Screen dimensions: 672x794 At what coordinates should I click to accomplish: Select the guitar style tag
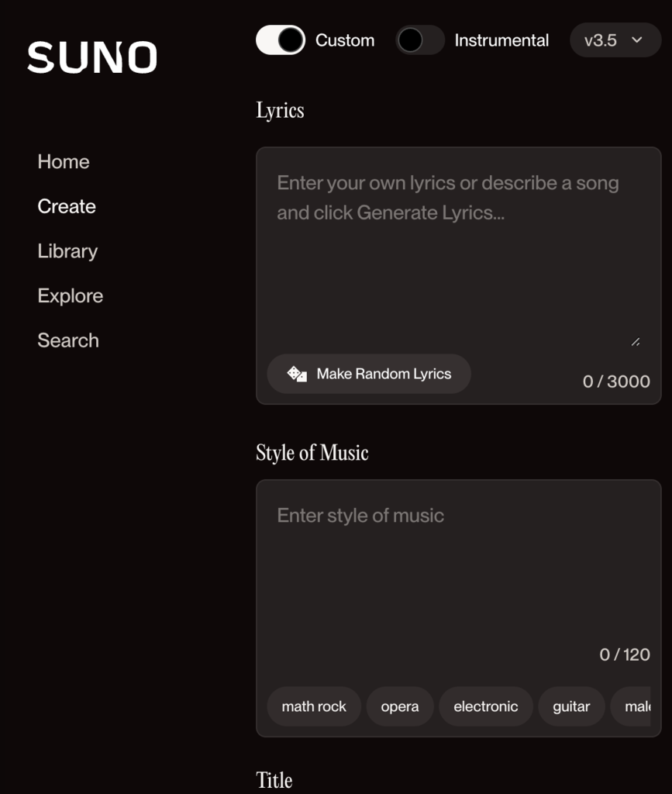point(571,706)
